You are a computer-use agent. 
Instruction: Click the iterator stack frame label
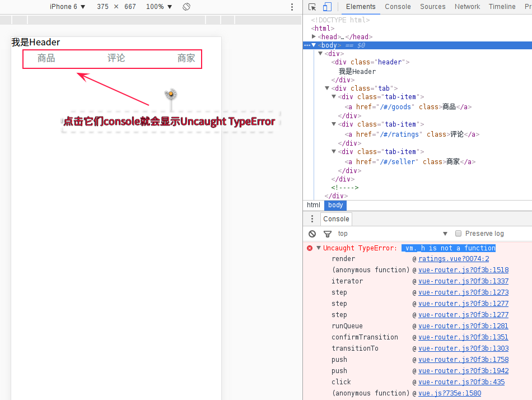coord(347,281)
